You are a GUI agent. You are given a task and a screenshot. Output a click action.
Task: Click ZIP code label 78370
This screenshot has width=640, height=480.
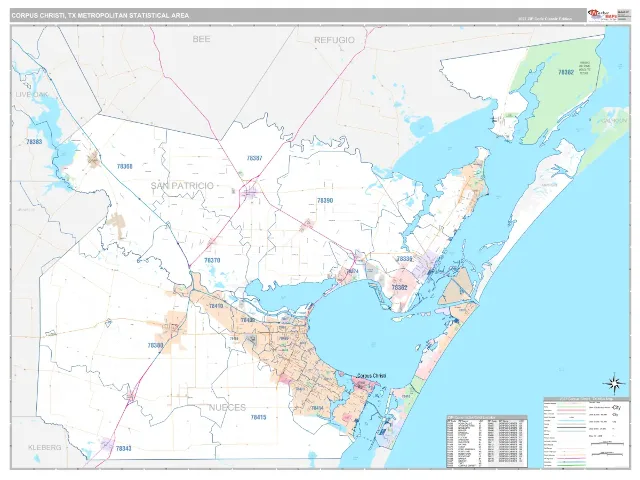point(212,260)
